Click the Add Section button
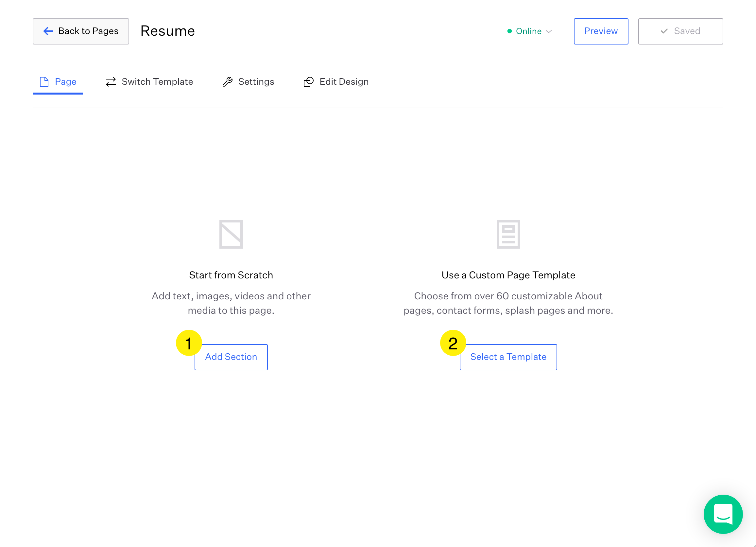Screen dimensions: 756x547 pos(231,357)
